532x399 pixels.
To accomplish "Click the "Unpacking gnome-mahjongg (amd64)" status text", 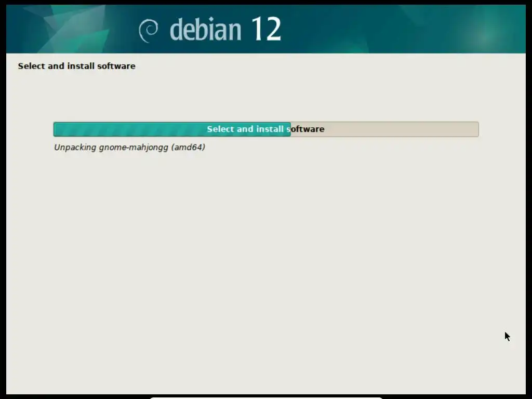I will [x=129, y=148].
